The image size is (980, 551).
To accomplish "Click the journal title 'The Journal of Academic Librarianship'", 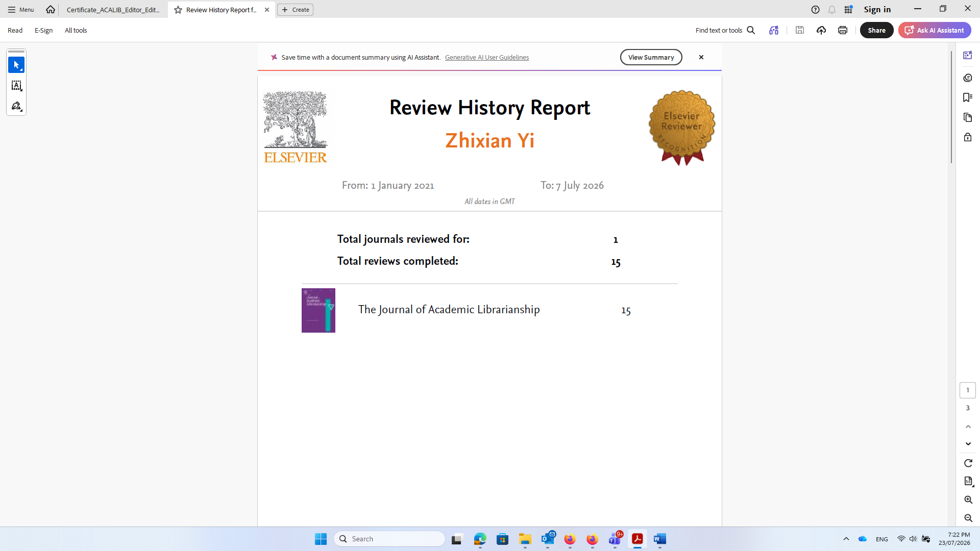I will [449, 310].
